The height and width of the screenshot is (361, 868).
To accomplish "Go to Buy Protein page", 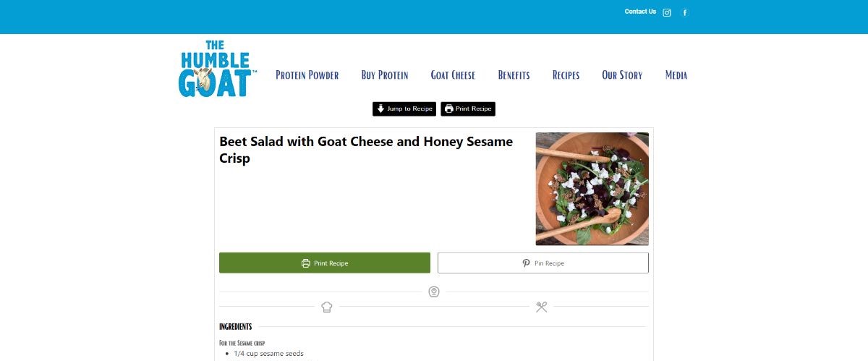I will point(385,75).
